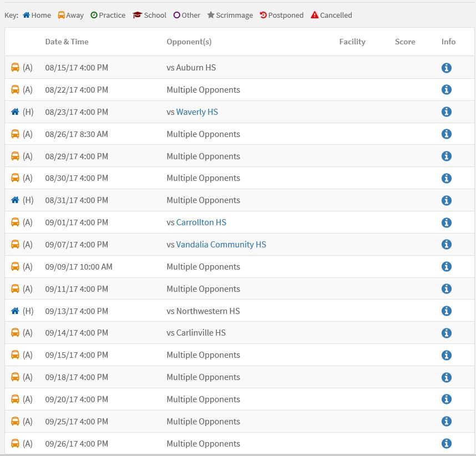Click the bus icon on 09/01/17 row
Screen dimensions: 476x456
point(15,222)
